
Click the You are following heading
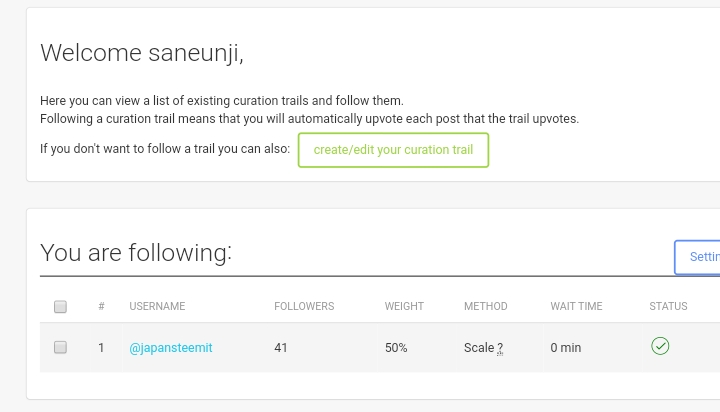coord(136,252)
